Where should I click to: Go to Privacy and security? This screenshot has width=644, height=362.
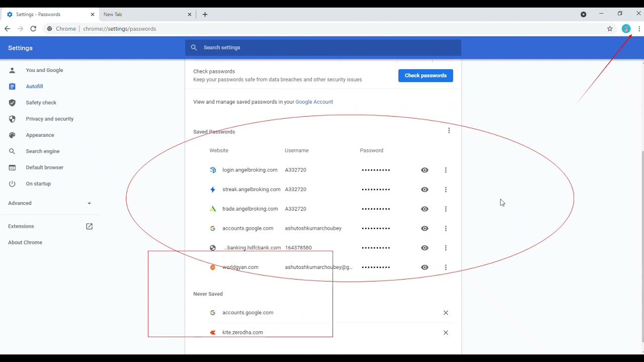coord(50,119)
